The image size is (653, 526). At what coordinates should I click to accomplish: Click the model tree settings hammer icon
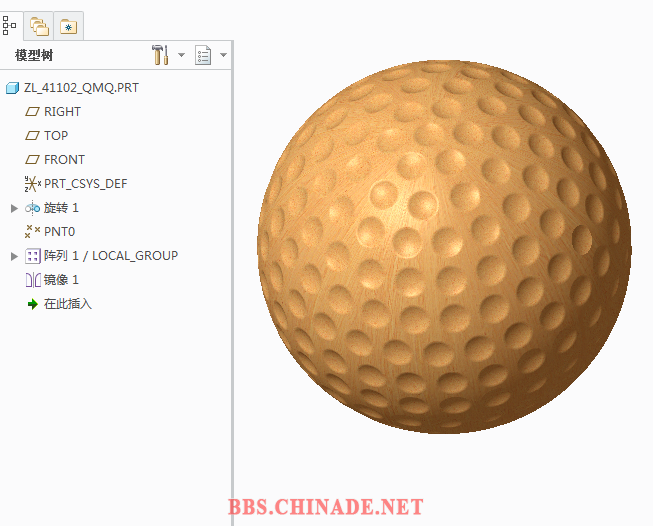(x=160, y=55)
